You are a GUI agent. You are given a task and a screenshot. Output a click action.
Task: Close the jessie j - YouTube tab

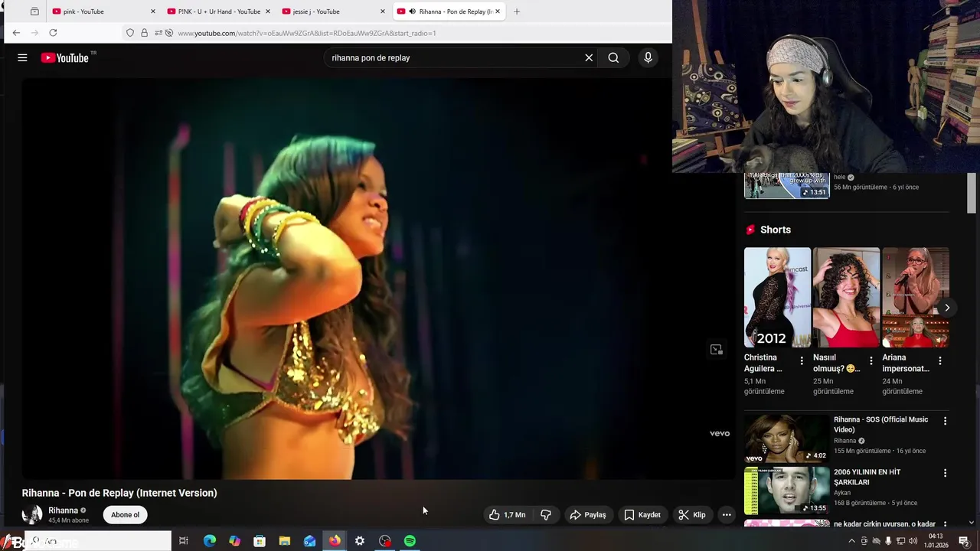(x=383, y=11)
